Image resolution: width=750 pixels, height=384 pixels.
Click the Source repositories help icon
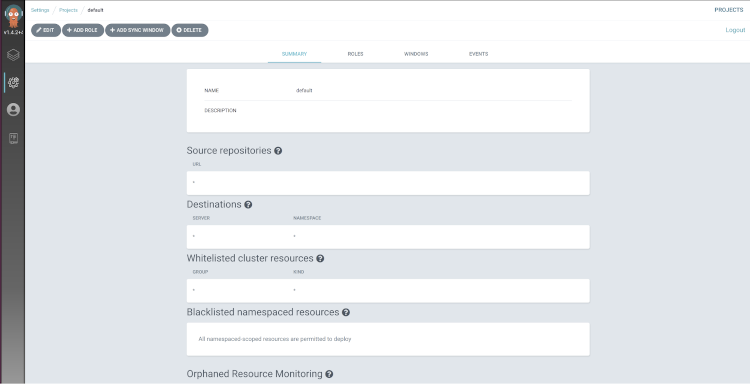[278, 151]
